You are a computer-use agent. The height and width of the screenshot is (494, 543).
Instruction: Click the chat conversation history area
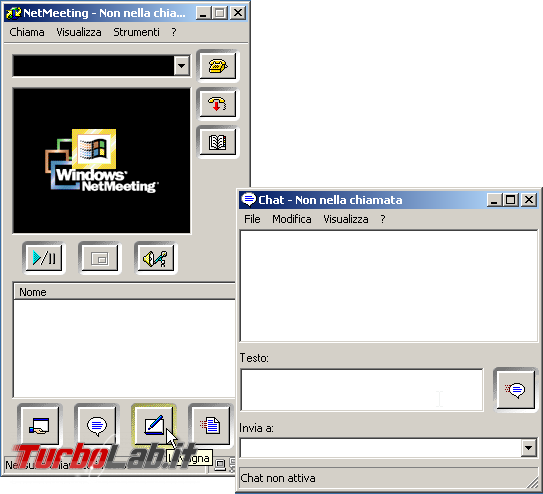point(389,286)
